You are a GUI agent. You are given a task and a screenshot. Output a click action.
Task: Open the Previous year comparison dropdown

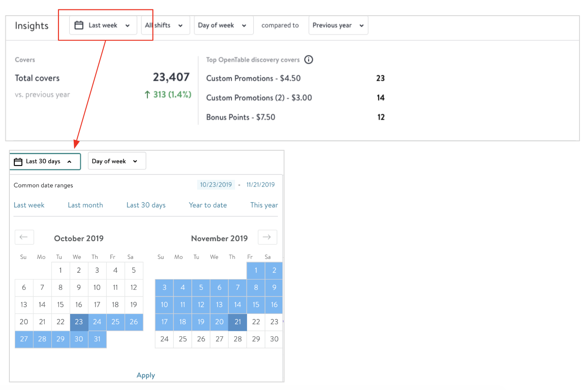[x=338, y=25]
